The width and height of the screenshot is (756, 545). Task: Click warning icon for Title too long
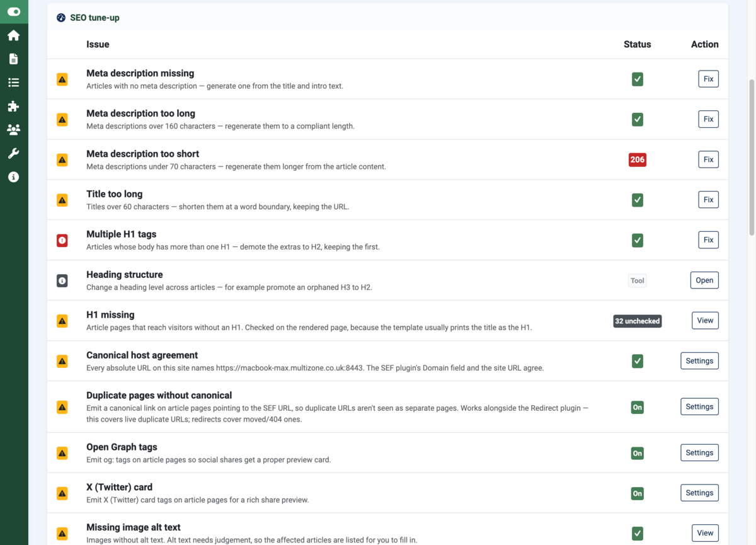tap(62, 200)
